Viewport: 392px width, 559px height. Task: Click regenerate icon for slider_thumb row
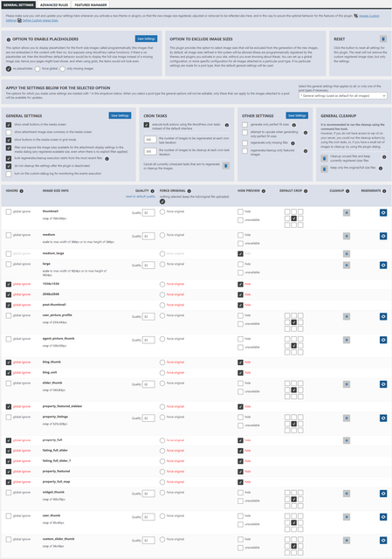pos(383,384)
